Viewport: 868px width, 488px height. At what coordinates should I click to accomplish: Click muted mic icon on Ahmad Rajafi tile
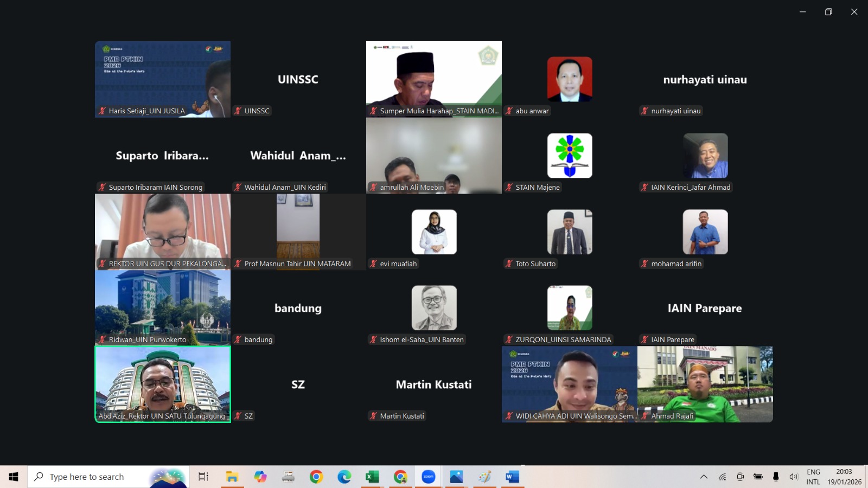645,416
